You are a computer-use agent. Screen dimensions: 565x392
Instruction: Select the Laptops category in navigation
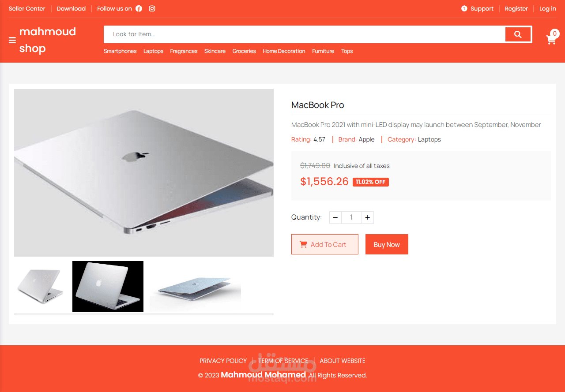tap(153, 51)
